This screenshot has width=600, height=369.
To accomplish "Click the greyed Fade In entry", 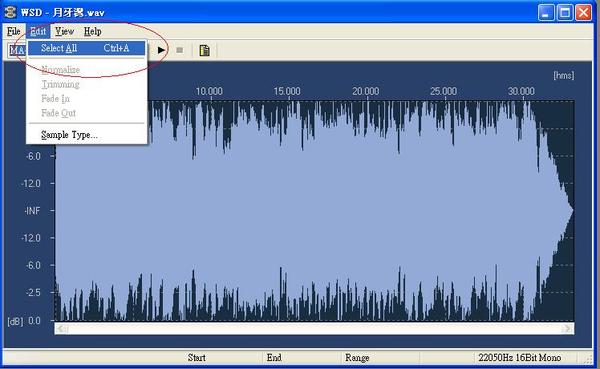I will click(x=87, y=99).
